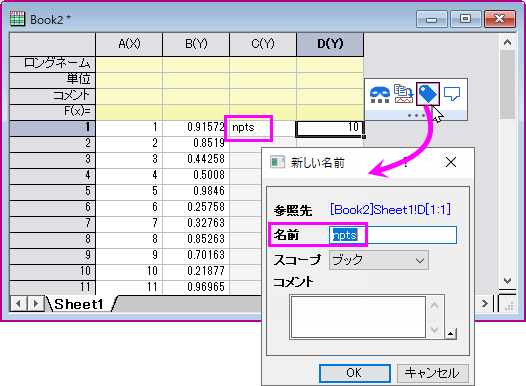This screenshot has width=526, height=386.
Task: Minimize the Book2 window
Action: point(431,19)
